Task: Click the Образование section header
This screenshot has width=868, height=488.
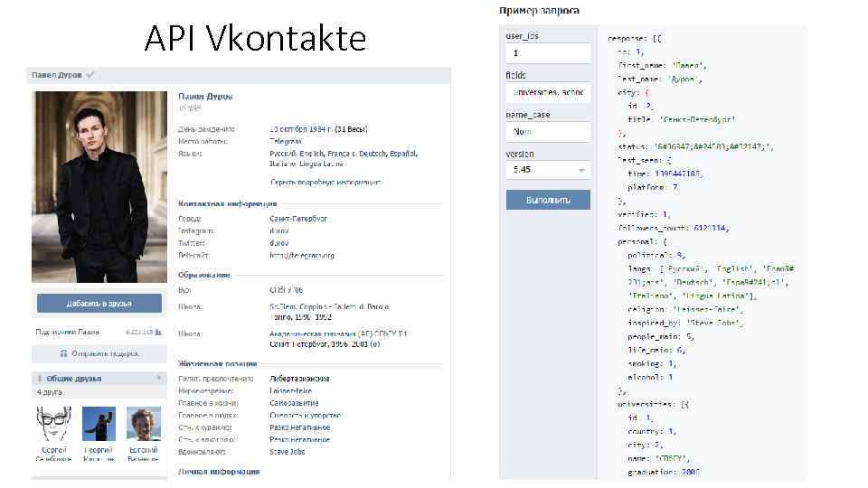Action: (204, 275)
